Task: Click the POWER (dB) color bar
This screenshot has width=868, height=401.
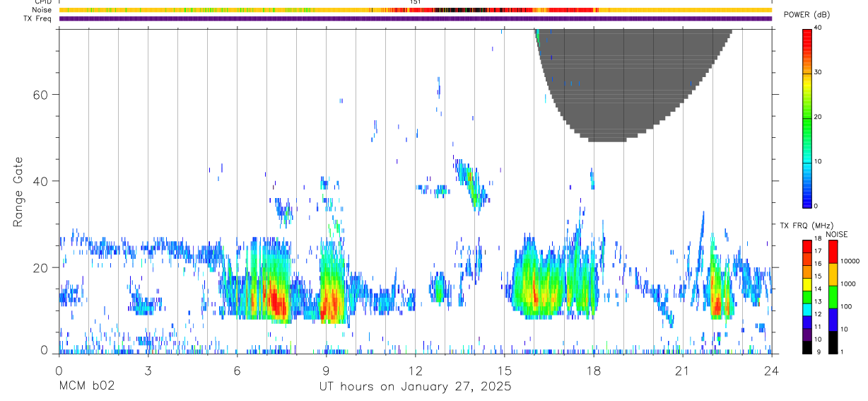Action: click(x=807, y=117)
